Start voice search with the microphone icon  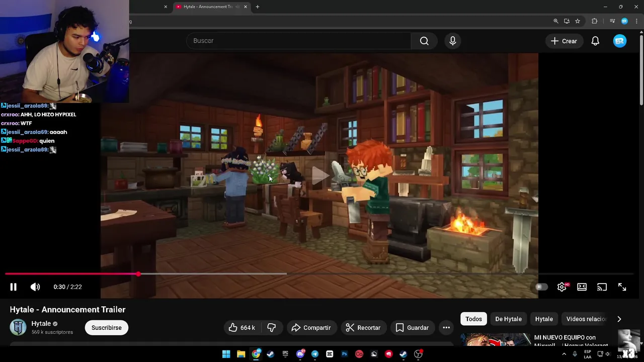[452, 41]
